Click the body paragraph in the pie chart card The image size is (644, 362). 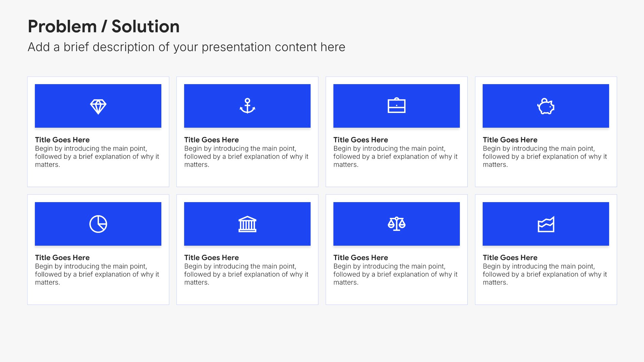point(97,274)
